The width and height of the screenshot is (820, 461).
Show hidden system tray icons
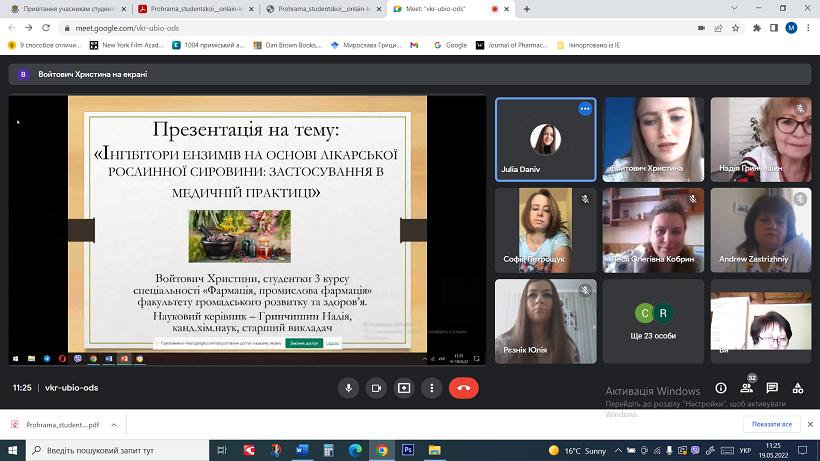point(618,450)
